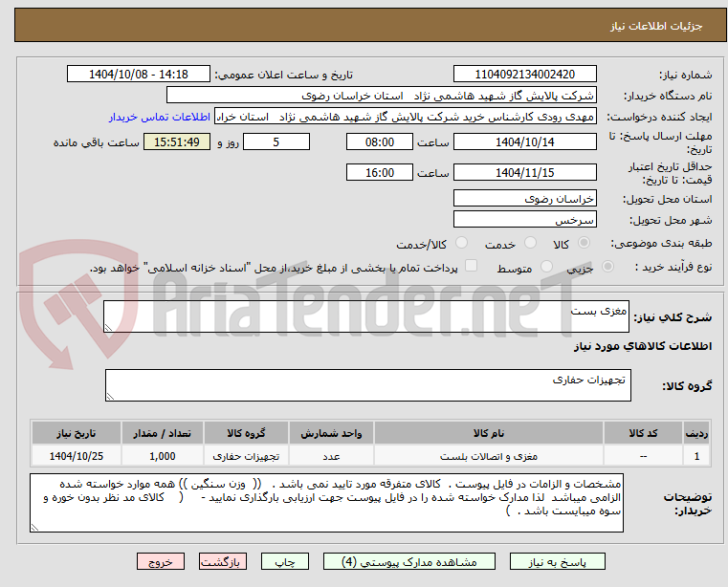Image resolution: width=728 pixels, height=587 pixels.
Task: Click the 'گروه کالا' column header
Action: pyautogui.click(x=246, y=433)
